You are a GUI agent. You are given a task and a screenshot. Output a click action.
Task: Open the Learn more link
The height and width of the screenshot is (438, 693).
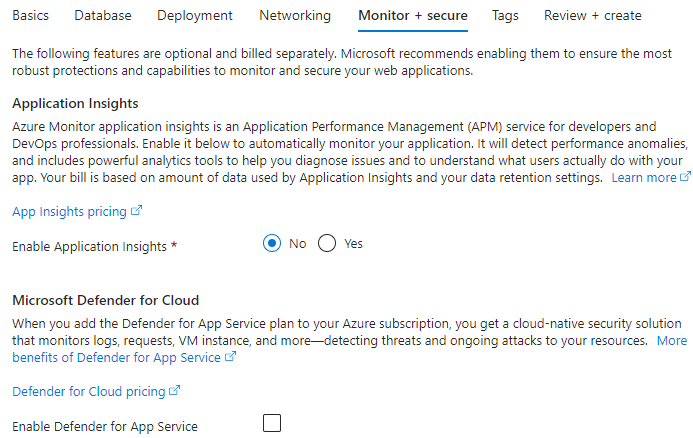click(644, 178)
